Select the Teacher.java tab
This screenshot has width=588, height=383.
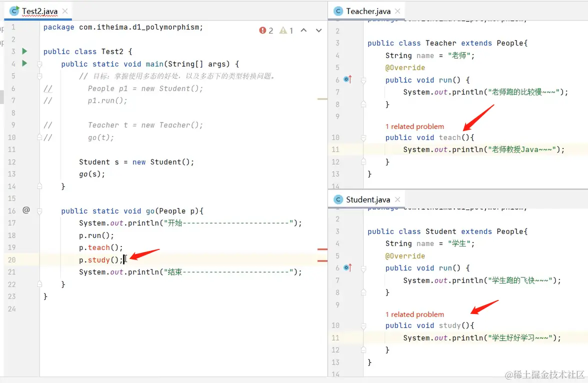point(367,11)
